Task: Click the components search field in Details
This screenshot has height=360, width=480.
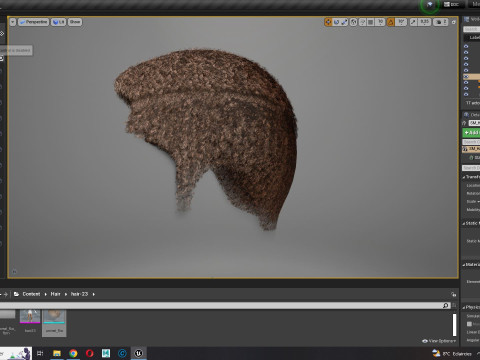Action: tap(471, 142)
